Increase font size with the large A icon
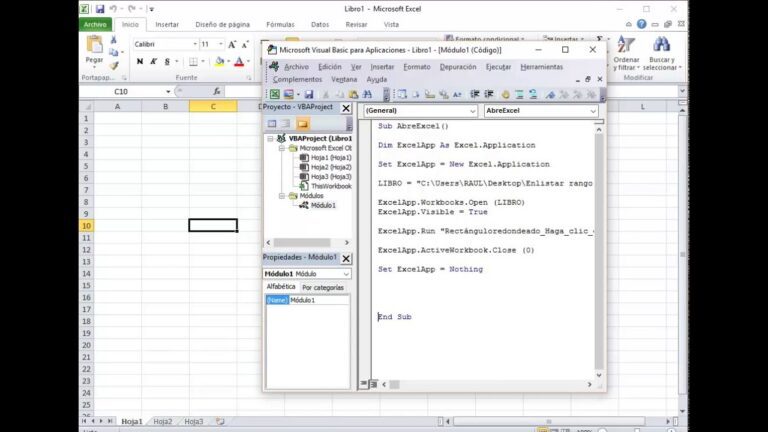This screenshot has height=432, width=768. [x=232, y=44]
